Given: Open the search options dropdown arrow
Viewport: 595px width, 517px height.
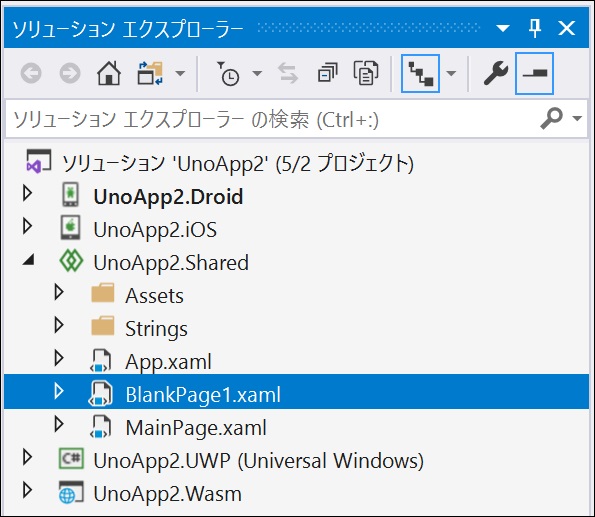Looking at the screenshot, I should (x=577, y=118).
